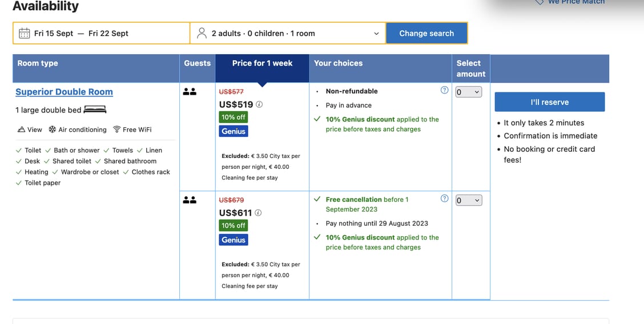
Task: Open the Superior Double Room link
Action: pyautogui.click(x=64, y=92)
